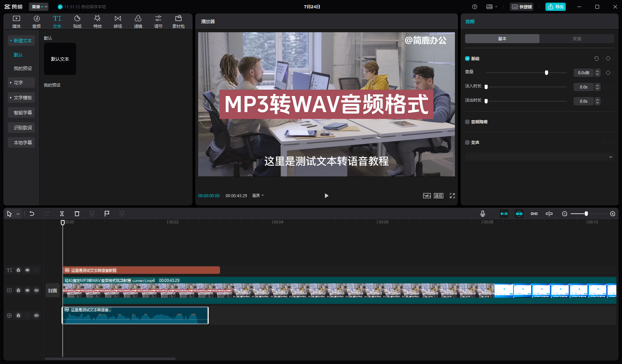Open the 音频 audio tab in top toolbar
This screenshot has height=364, width=622.
(x=36, y=21)
